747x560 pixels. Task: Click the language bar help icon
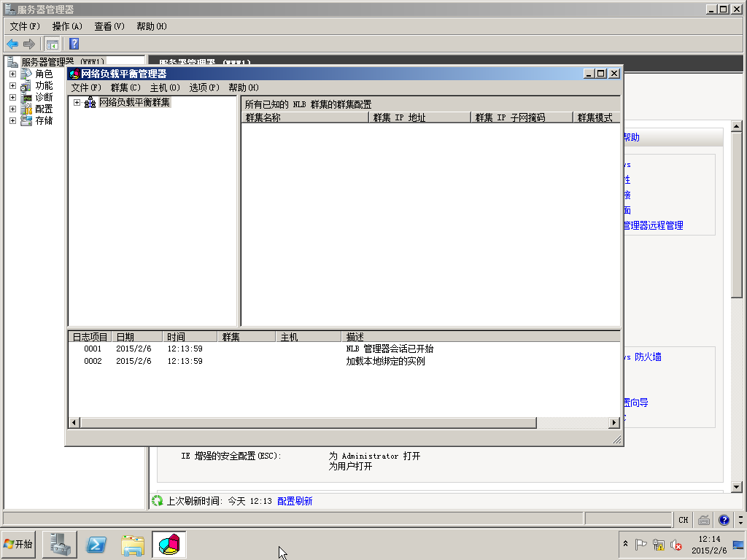(x=724, y=520)
